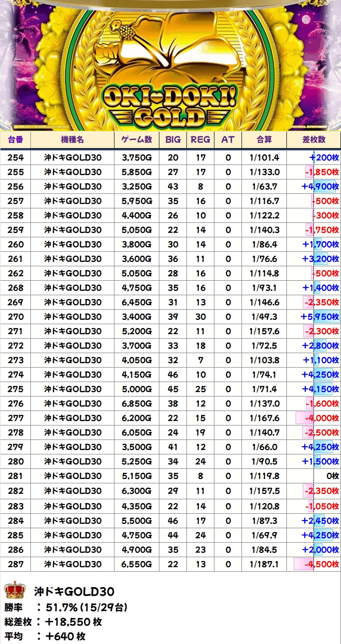
Task: Click the +1,400枚 value for machine 268
Action: tap(321, 288)
